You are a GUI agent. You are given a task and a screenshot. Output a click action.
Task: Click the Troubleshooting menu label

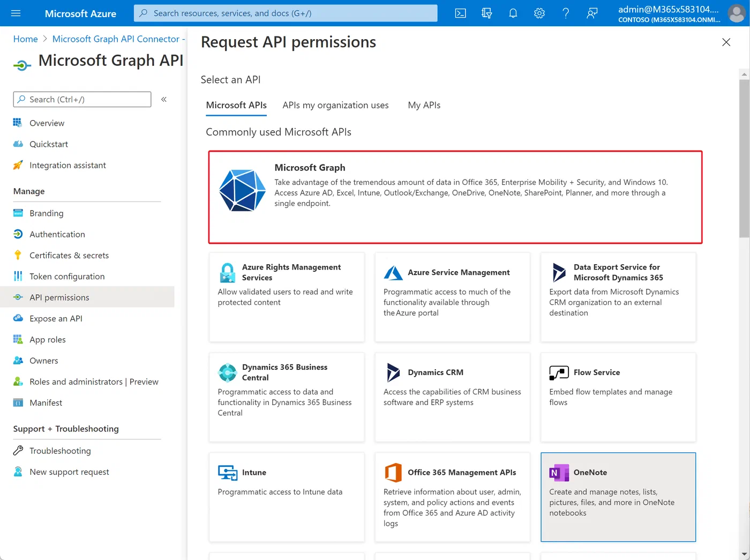(x=60, y=451)
